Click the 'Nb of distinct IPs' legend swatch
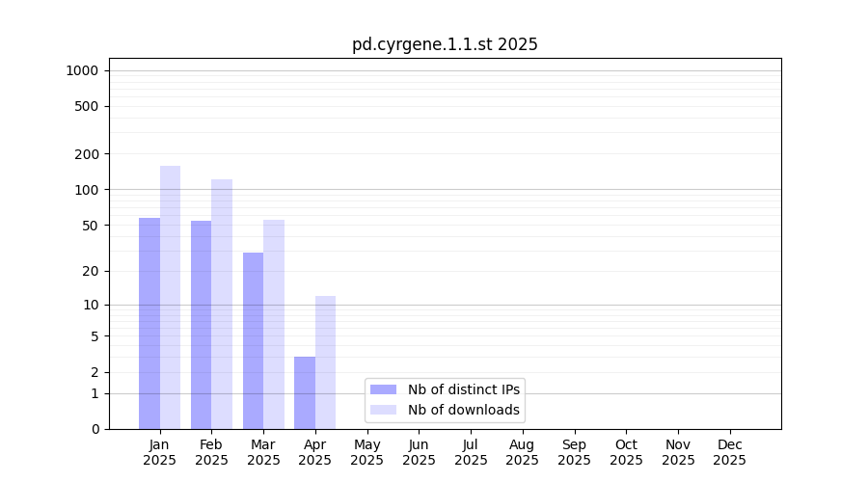Image resolution: width=868 pixels, height=482 pixels. [383, 389]
